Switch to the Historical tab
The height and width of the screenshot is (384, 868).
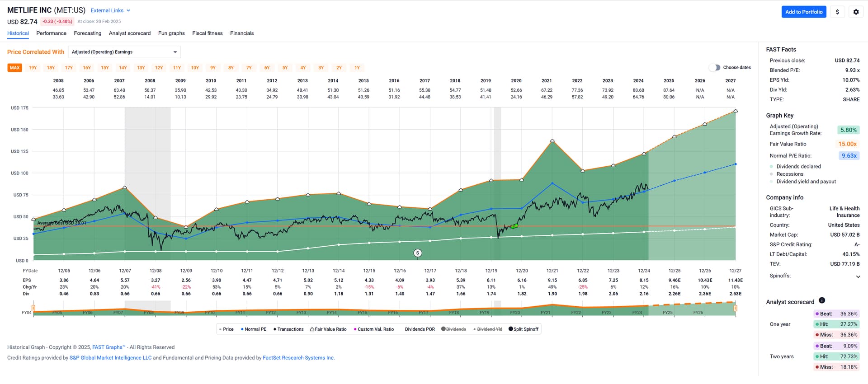18,33
